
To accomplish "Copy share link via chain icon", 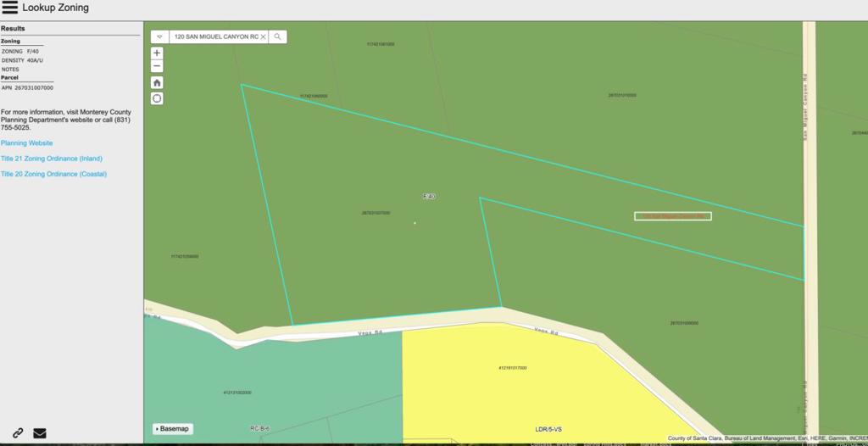I will 18,433.
